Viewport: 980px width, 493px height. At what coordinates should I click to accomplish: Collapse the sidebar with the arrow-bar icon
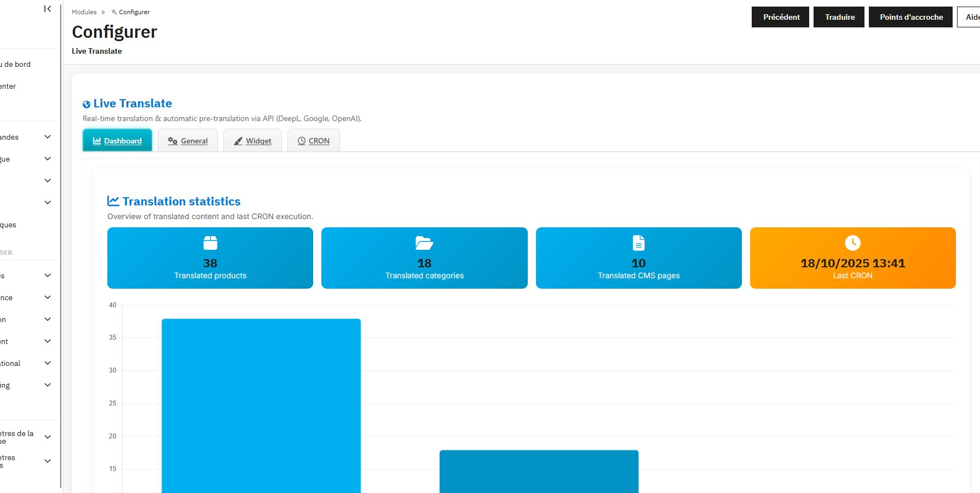48,9
